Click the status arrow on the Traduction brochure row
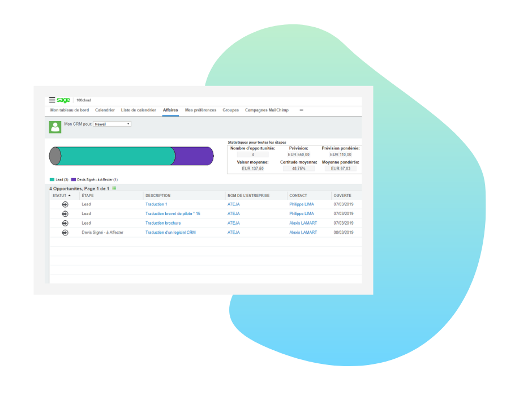 (65, 224)
